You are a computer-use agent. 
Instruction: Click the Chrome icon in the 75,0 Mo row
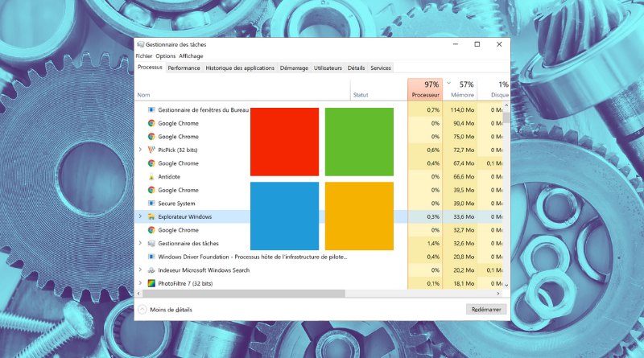point(151,136)
